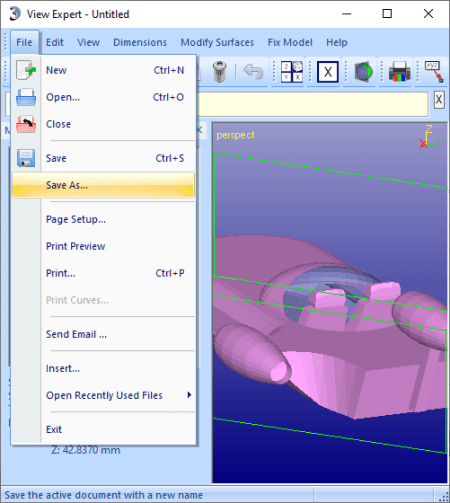Click the boxed X view toolbar icon
The image size is (450, 503).
pos(328,72)
